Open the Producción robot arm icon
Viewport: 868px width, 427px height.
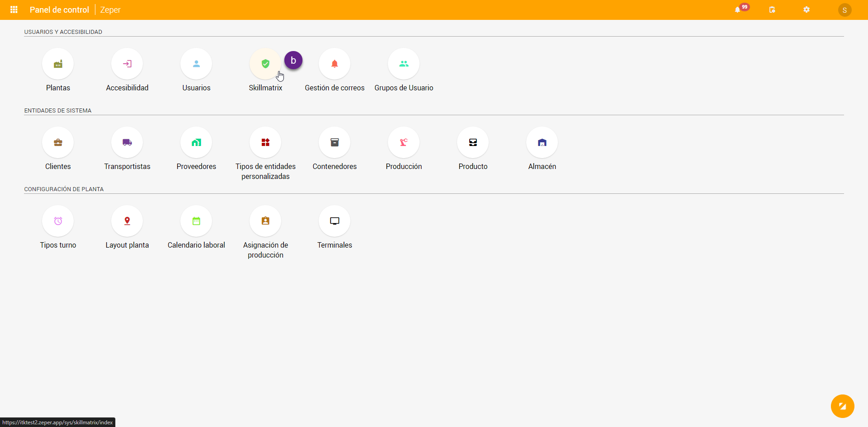tap(404, 142)
